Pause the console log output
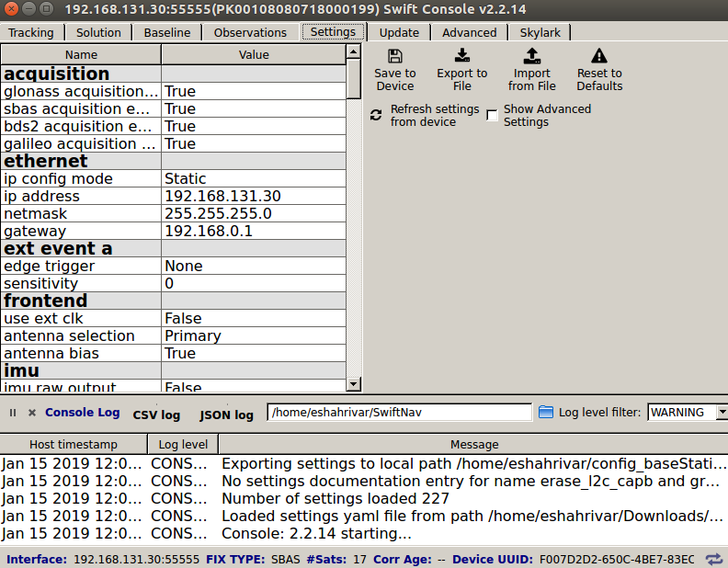 tap(13, 414)
